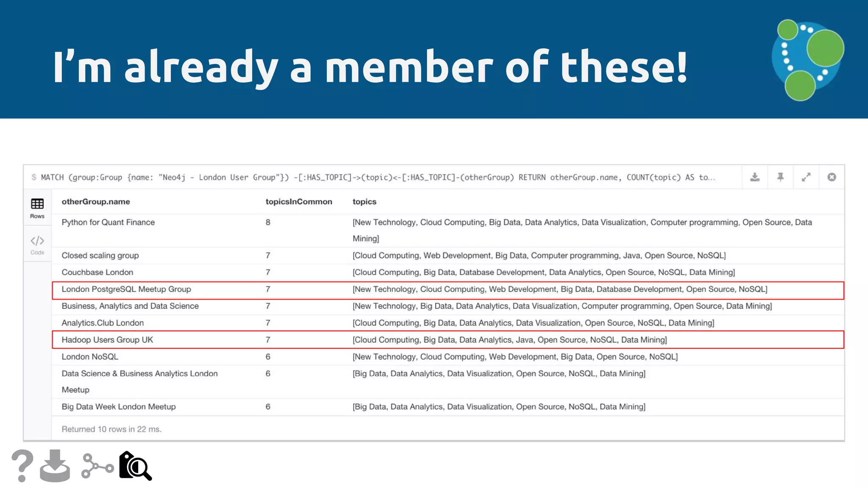Click the topicsInCommon column header
Image resolution: width=868 pixels, height=488 pixels.
click(298, 202)
